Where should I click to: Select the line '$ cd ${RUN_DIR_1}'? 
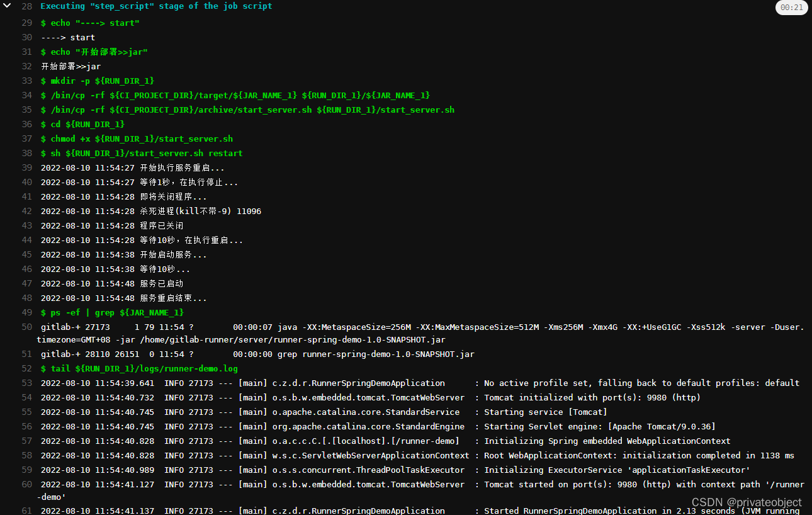82,124
